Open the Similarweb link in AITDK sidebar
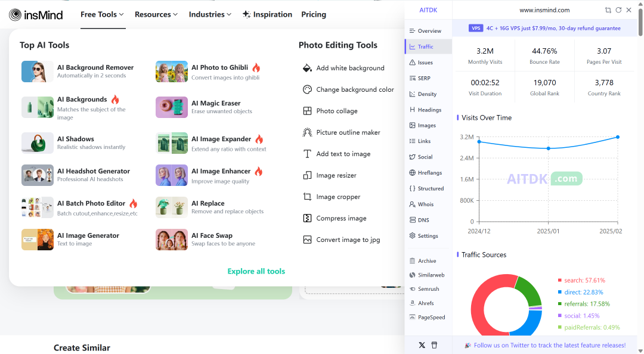 (428, 275)
